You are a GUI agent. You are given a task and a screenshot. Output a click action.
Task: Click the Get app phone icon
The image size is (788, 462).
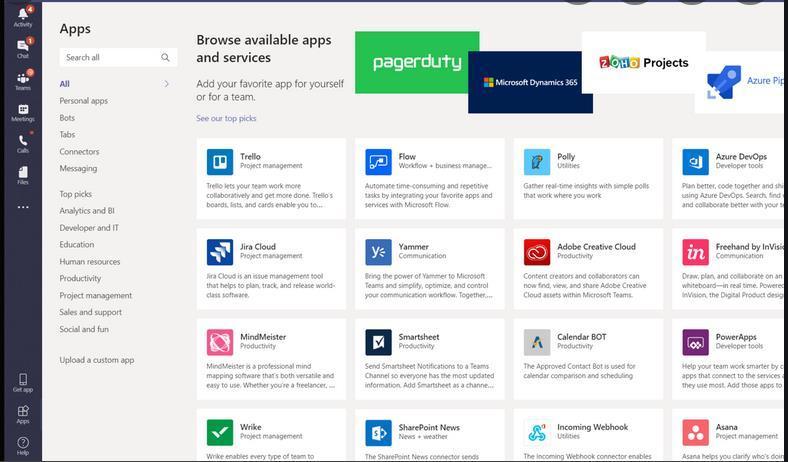23,379
